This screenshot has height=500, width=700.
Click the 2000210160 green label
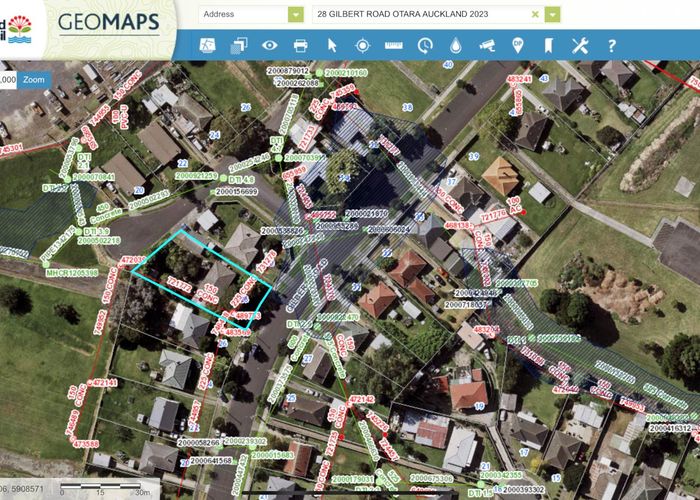pyautogui.click(x=346, y=72)
